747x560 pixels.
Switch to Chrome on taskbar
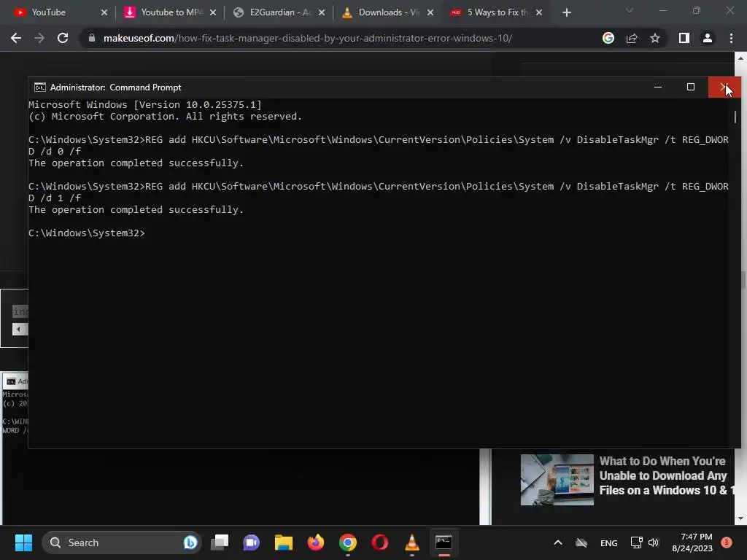[x=348, y=542]
